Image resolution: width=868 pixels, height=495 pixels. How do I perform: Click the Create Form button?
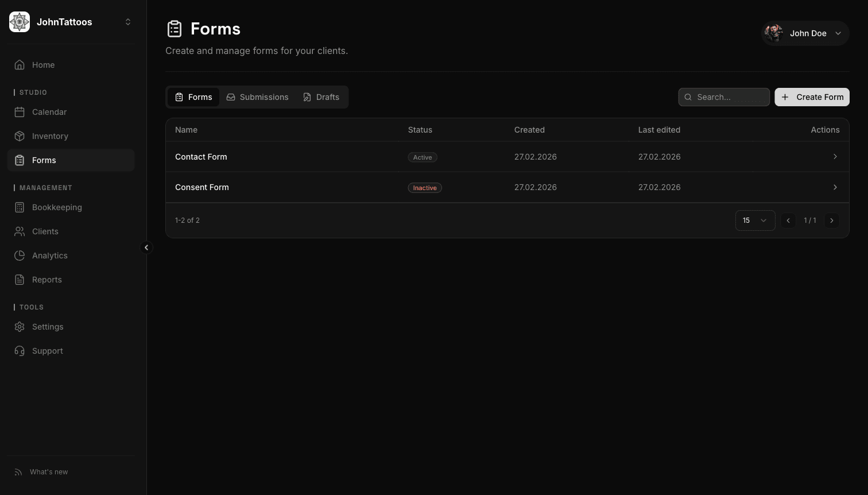pyautogui.click(x=812, y=97)
